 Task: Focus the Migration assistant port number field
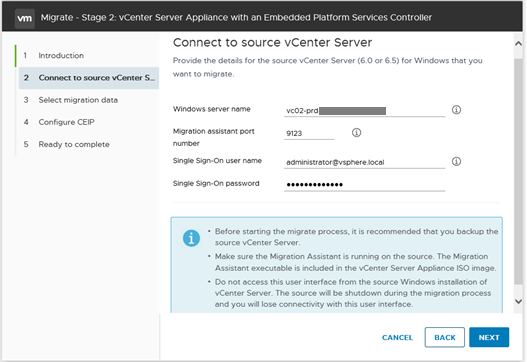tap(309, 133)
